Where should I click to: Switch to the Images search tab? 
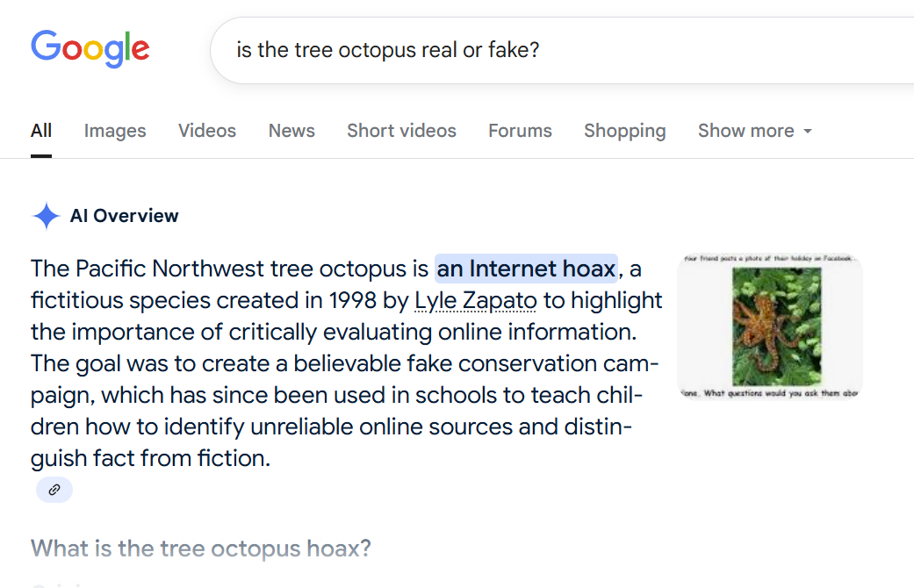tap(114, 130)
